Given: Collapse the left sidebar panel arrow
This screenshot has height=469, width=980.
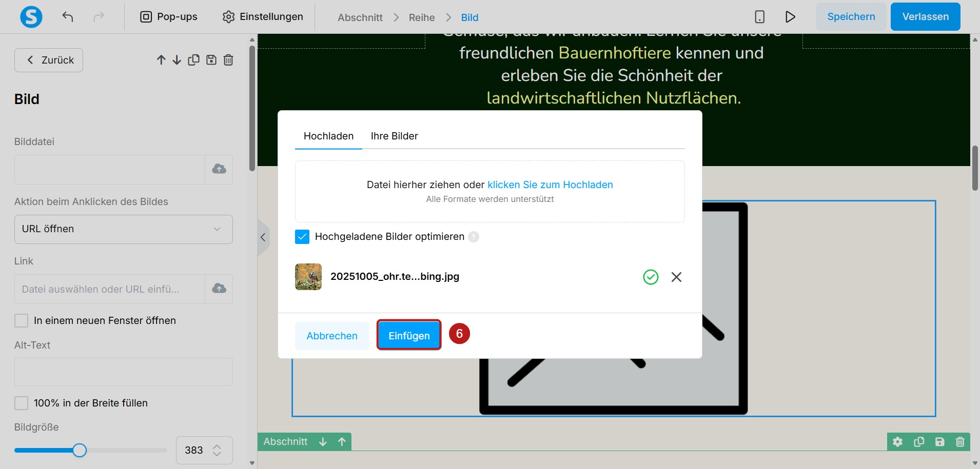Looking at the screenshot, I should [x=263, y=237].
